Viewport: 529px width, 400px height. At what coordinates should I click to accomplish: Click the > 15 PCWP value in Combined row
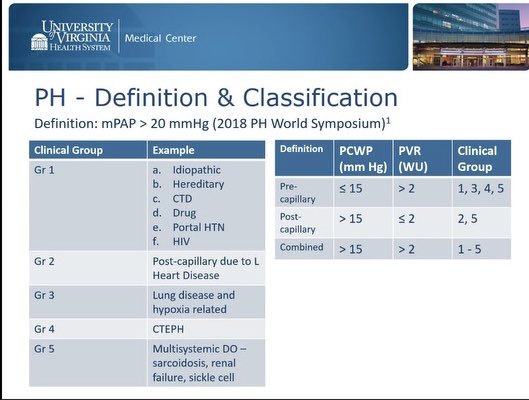351,249
